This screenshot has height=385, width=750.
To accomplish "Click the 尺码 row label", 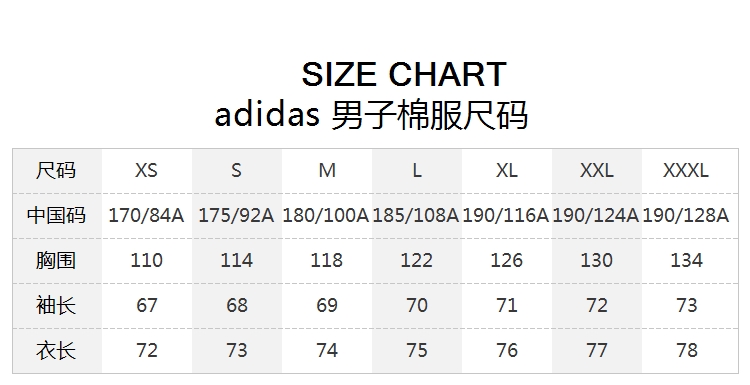I will (56, 170).
